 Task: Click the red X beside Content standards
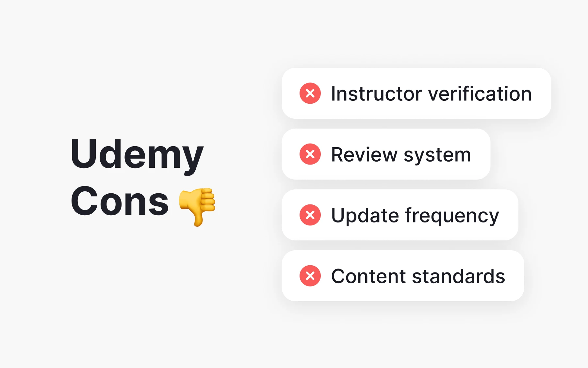click(x=310, y=276)
